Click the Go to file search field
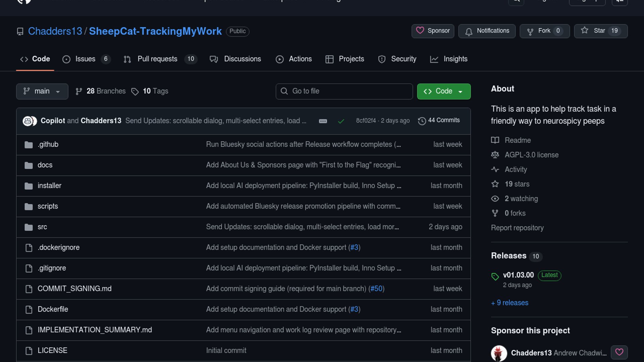The image size is (644, 362). [344, 91]
